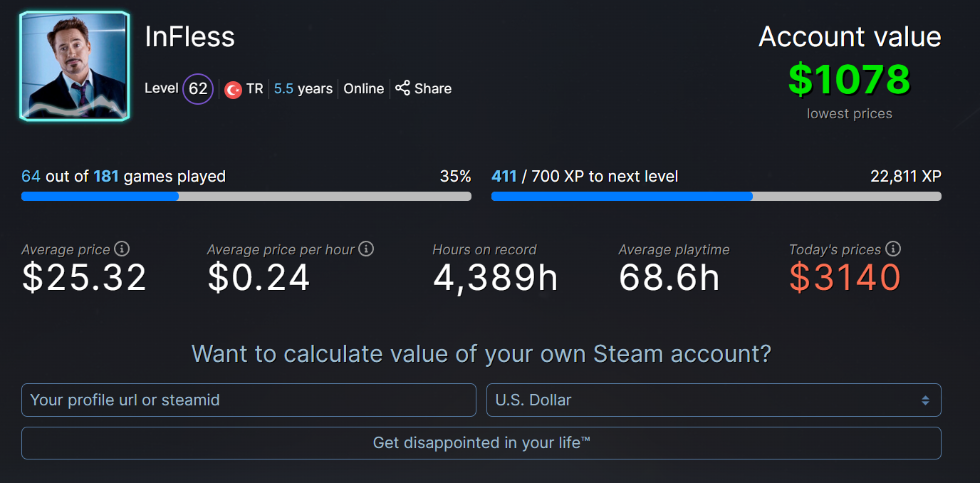Click the games played progress bar

(246, 197)
